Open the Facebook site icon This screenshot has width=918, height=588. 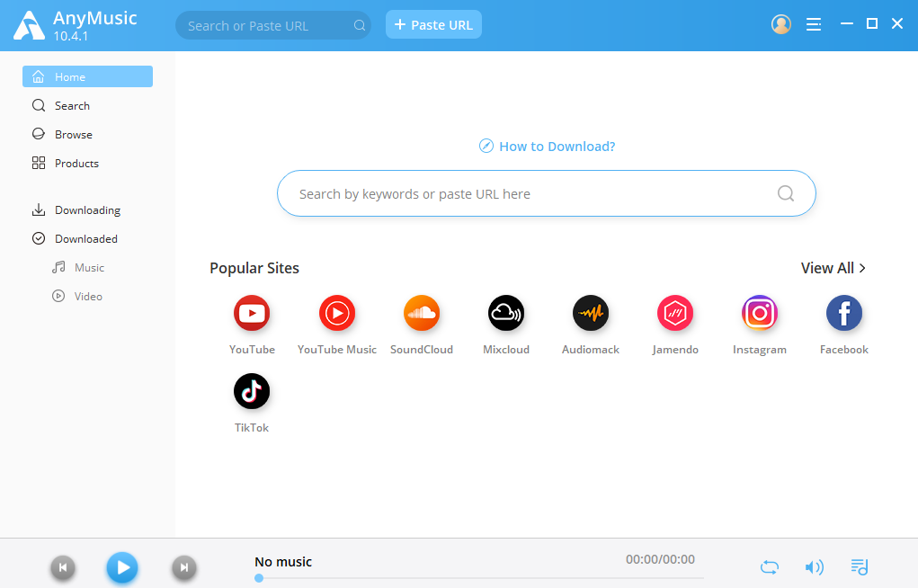coord(844,313)
